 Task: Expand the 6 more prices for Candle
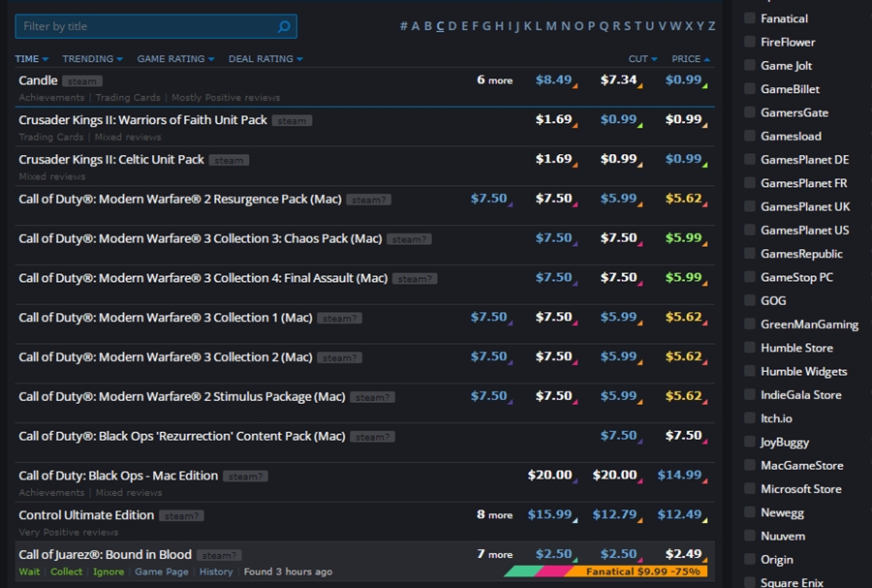[494, 80]
